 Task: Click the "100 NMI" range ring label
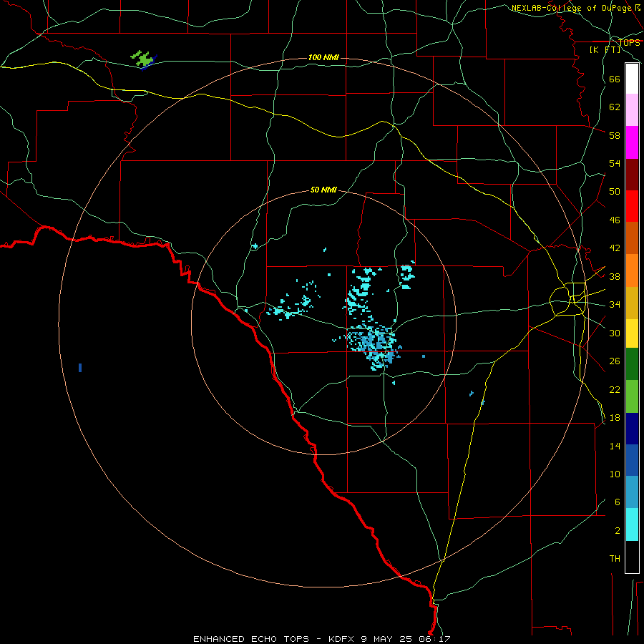323,57
